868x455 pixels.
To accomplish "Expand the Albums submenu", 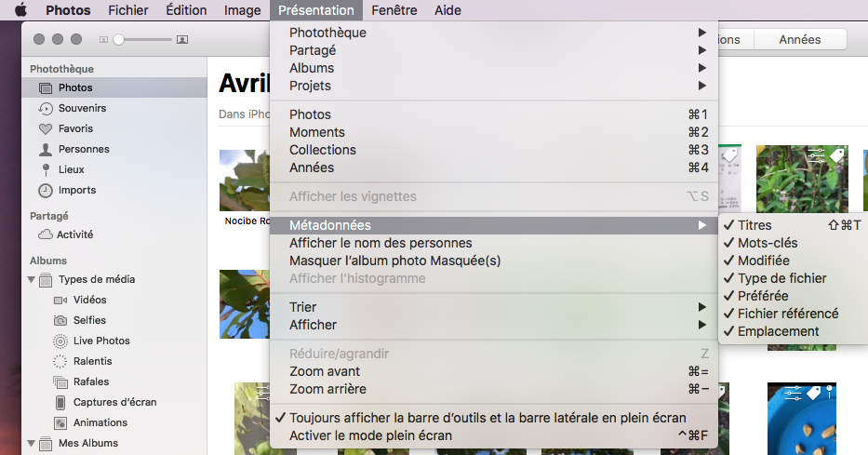I will [494, 68].
